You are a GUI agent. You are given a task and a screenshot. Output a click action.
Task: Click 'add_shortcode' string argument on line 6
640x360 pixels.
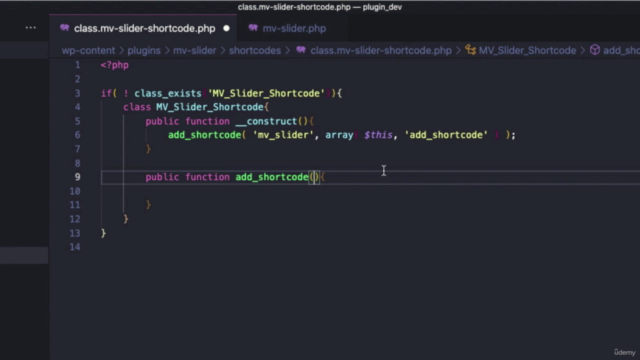(446, 135)
